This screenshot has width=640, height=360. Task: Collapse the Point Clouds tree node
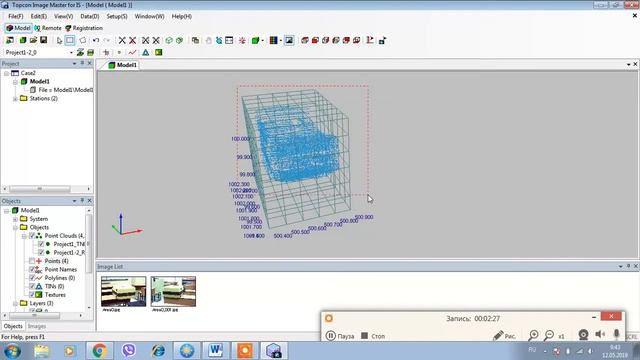(x=24, y=236)
